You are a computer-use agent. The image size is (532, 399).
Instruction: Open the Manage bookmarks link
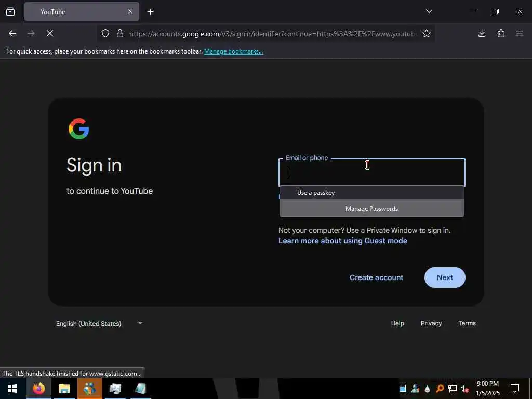(233, 51)
